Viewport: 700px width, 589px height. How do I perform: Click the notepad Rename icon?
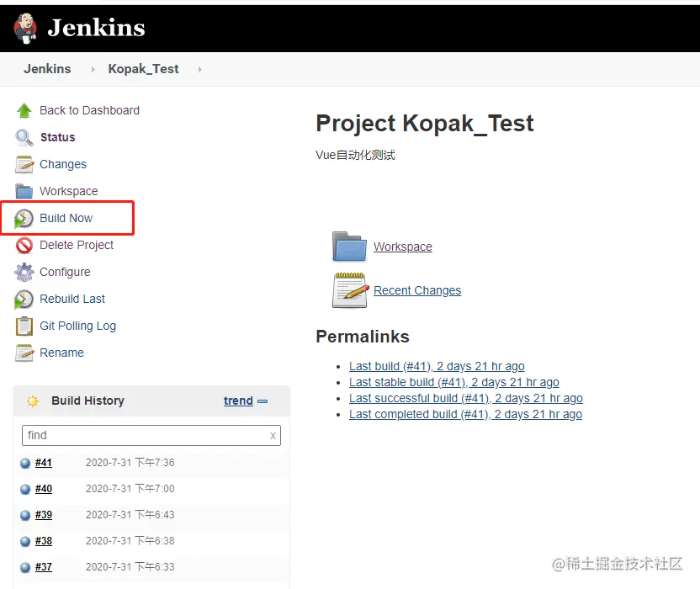[x=24, y=353]
